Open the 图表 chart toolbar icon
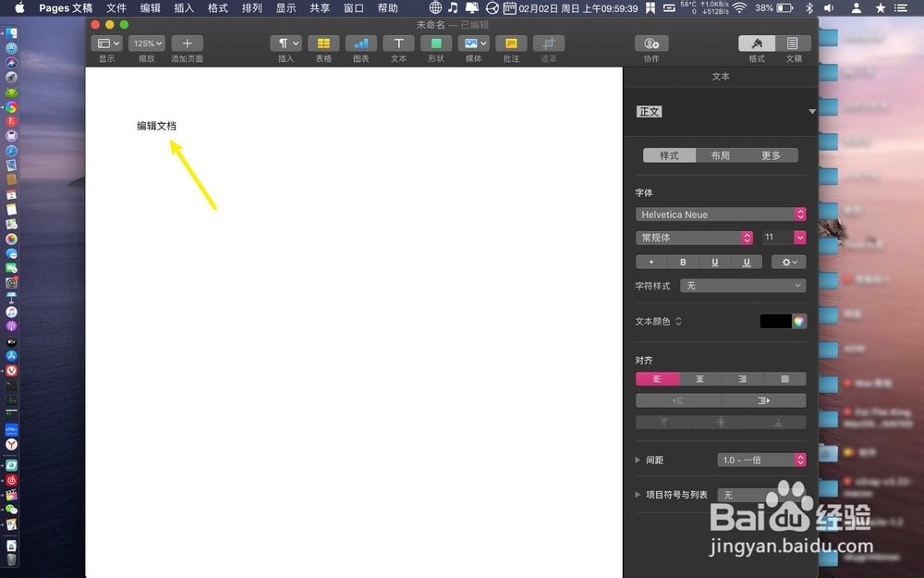Screen dimensions: 924x578 (360, 43)
